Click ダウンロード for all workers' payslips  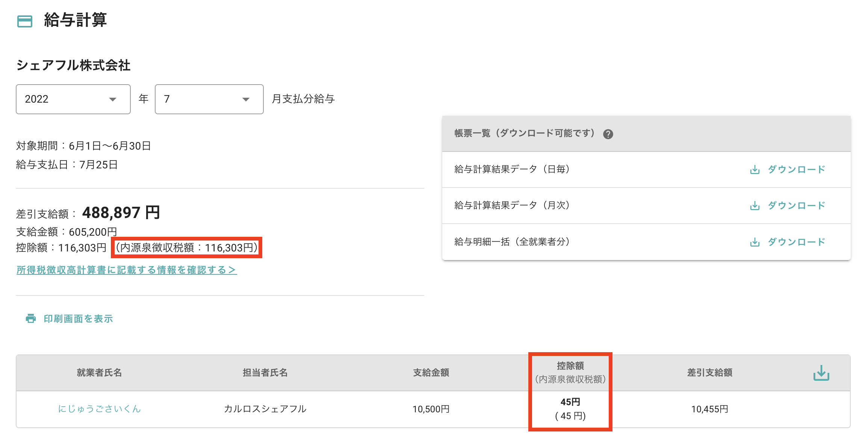click(x=796, y=242)
